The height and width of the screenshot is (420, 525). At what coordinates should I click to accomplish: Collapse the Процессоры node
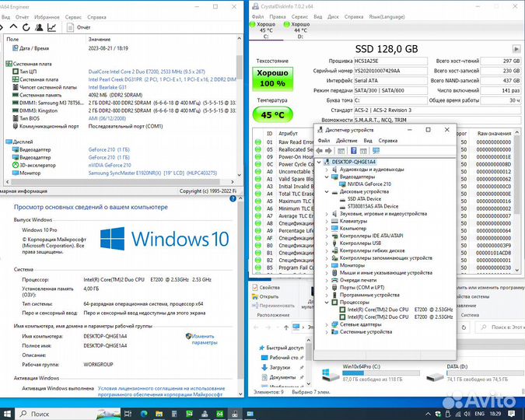pos(327,302)
